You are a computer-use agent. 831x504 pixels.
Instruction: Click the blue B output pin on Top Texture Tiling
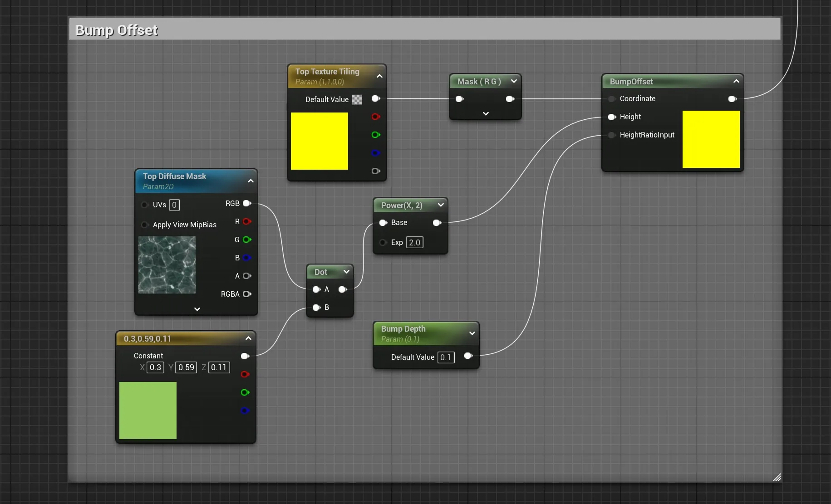click(375, 153)
